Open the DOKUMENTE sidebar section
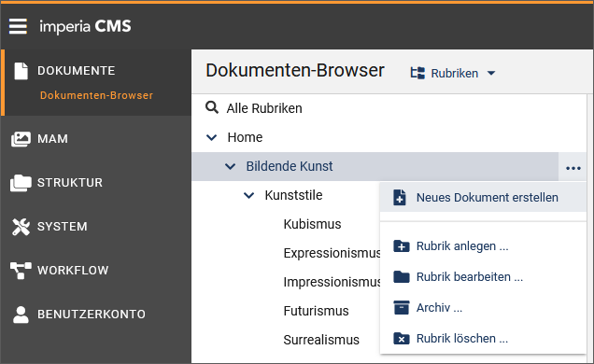The width and height of the screenshot is (594, 364). pos(76,71)
